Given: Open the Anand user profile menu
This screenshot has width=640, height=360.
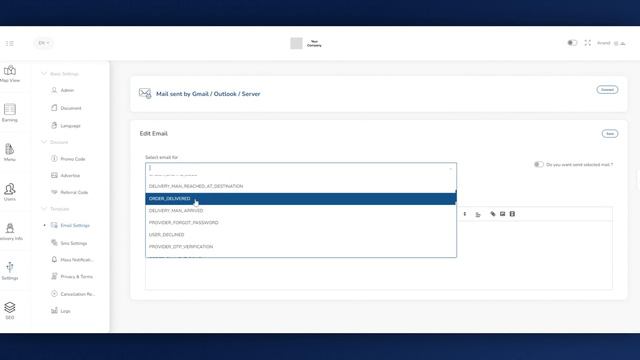Looking at the screenshot, I should (x=611, y=43).
